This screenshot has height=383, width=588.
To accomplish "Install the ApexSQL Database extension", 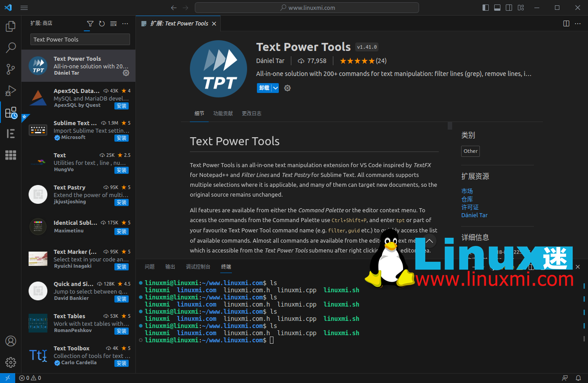I will 122,106.
